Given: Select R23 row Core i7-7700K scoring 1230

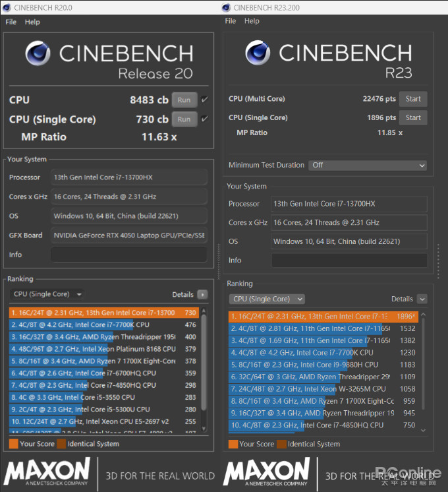Looking at the screenshot, I should coord(323,353).
